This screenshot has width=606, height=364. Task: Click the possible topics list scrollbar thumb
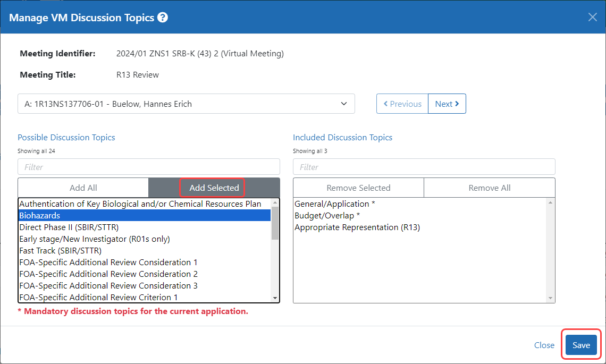(x=275, y=223)
